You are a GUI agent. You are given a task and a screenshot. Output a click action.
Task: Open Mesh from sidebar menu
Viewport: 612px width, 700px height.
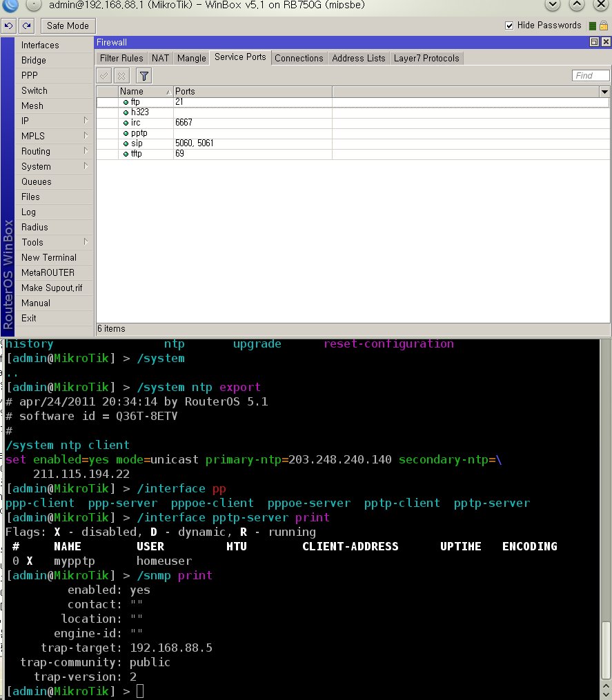pos(54,106)
